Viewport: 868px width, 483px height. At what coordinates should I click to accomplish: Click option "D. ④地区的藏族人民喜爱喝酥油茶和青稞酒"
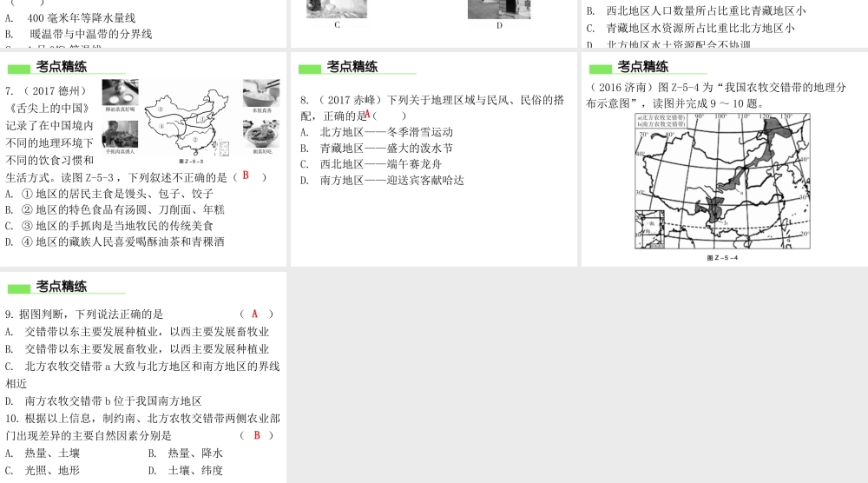click(x=115, y=242)
